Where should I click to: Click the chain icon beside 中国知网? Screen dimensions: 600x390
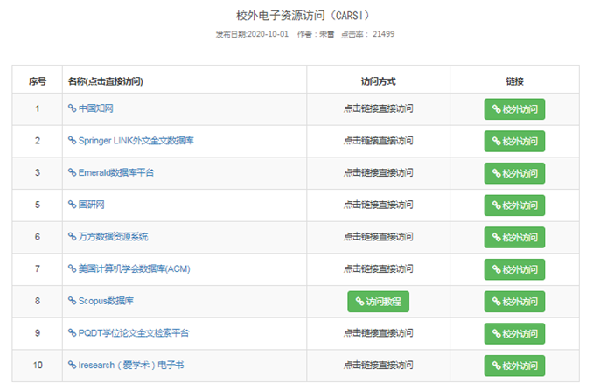coord(72,109)
